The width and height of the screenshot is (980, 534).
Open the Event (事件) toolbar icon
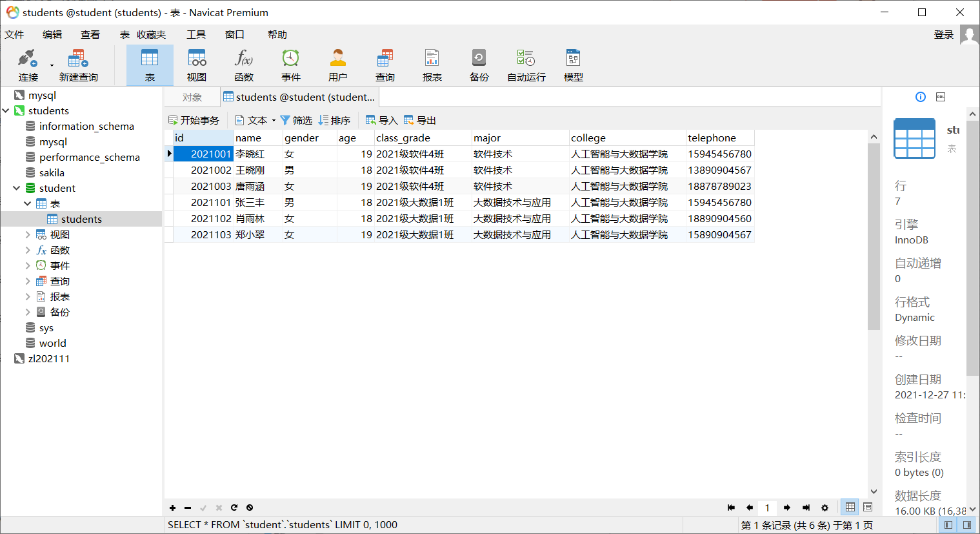point(291,65)
